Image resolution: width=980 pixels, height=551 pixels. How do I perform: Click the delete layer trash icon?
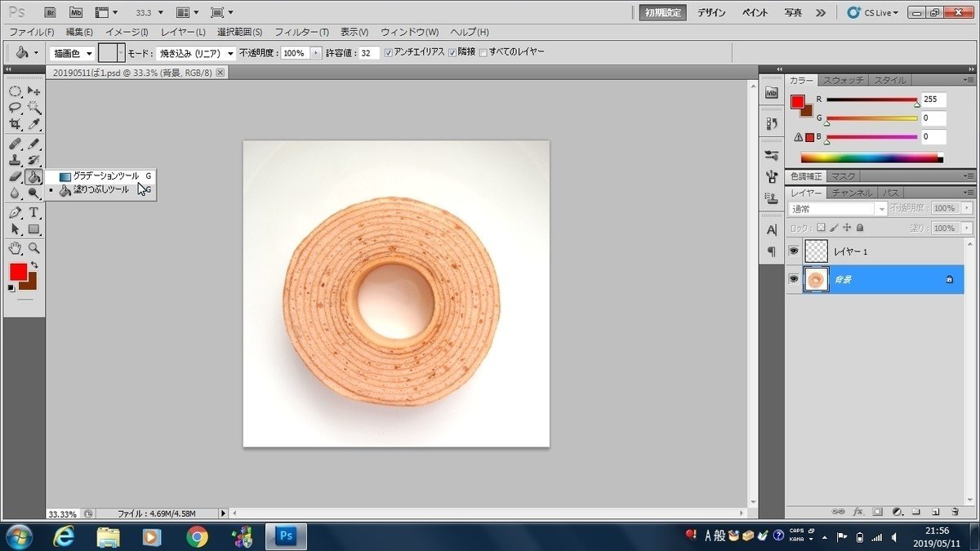pyautogui.click(x=954, y=512)
